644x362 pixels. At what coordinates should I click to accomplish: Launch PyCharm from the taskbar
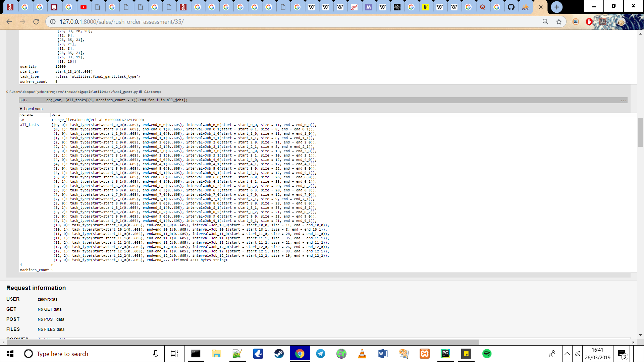tap(445, 354)
